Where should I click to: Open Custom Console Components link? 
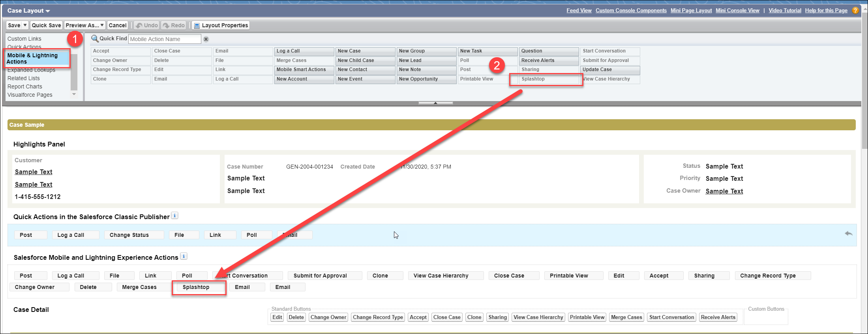pyautogui.click(x=631, y=11)
